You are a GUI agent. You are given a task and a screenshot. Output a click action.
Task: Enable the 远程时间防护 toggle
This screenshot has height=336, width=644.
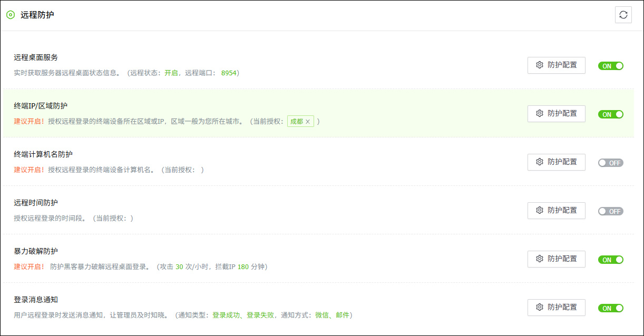pyautogui.click(x=610, y=211)
